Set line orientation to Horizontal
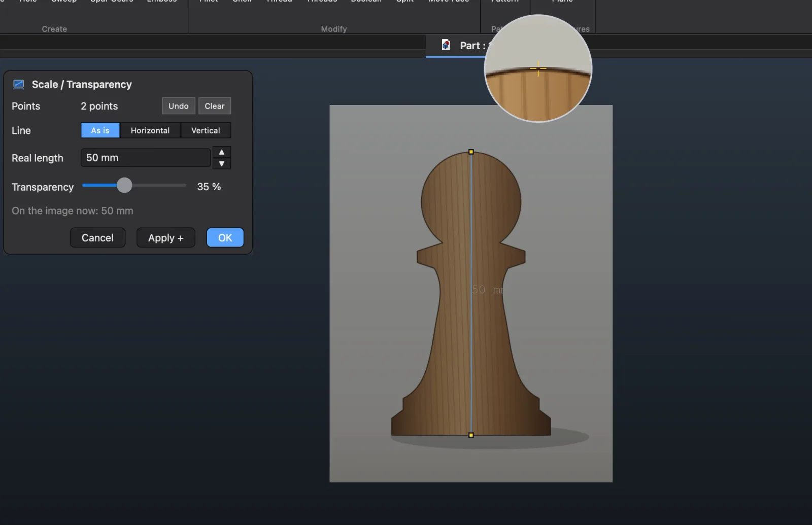 150,130
